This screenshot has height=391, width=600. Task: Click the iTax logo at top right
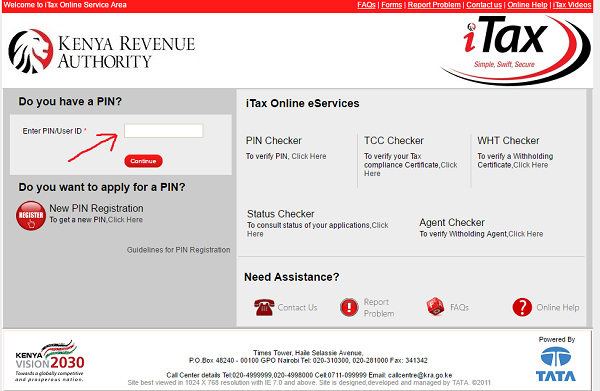click(x=515, y=50)
